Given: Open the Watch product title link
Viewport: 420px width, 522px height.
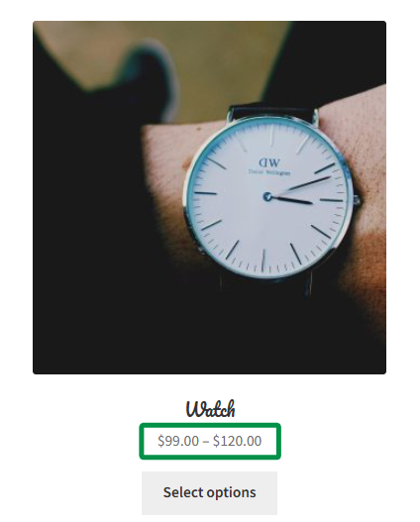Looking at the screenshot, I should [x=210, y=408].
